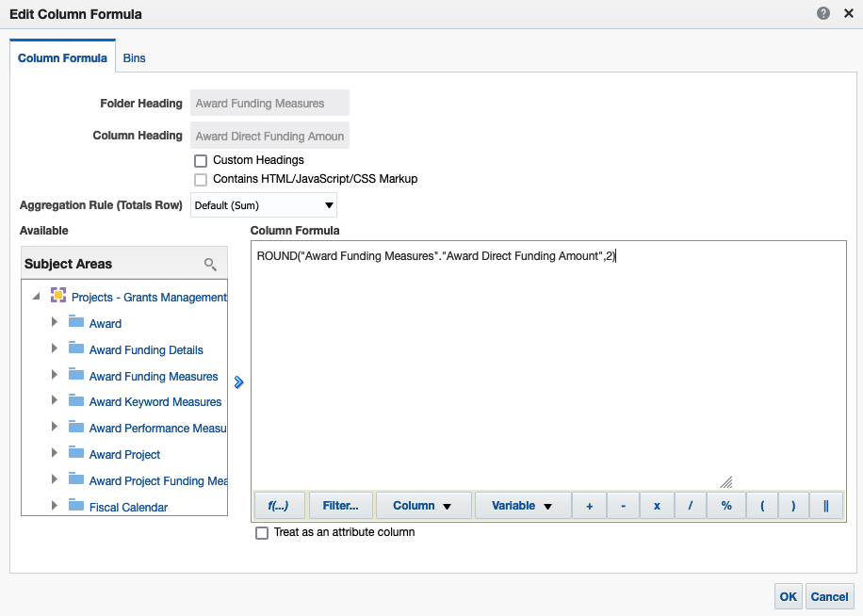Select Award Funding Measures tree item
863x616 pixels.
(154, 376)
